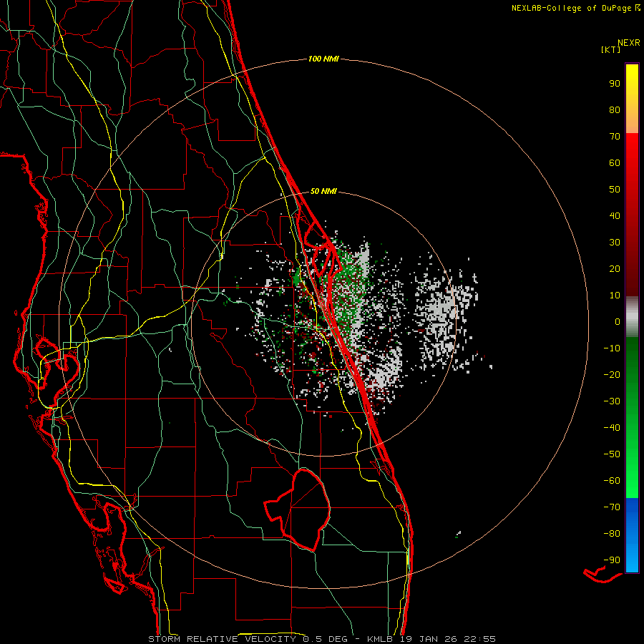This screenshot has width=644, height=644.
Task: Click the -20 scale label
Action: pyautogui.click(x=612, y=374)
